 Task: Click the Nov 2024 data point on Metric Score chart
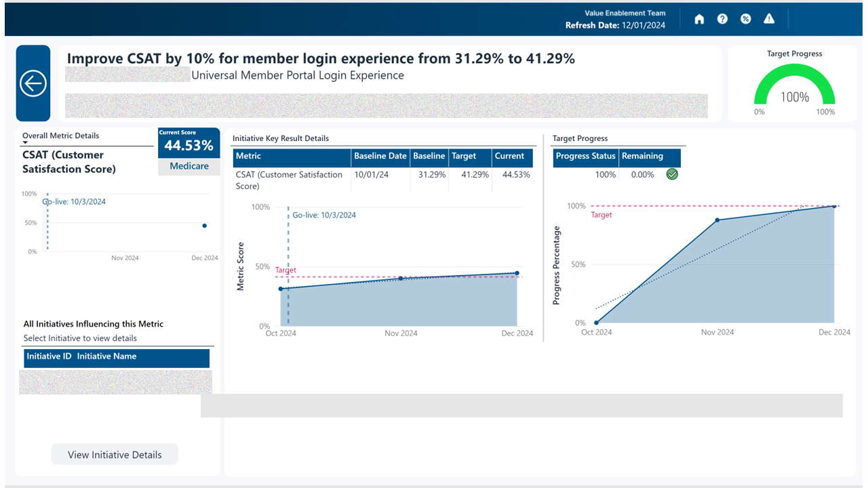(x=400, y=278)
